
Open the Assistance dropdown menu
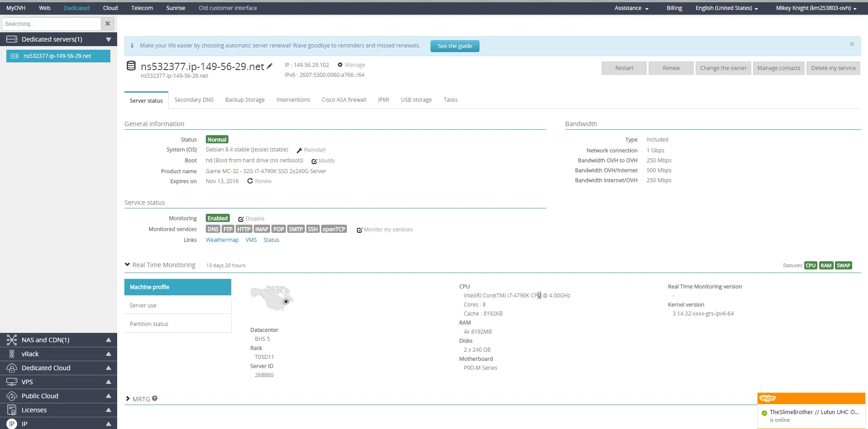click(x=631, y=8)
